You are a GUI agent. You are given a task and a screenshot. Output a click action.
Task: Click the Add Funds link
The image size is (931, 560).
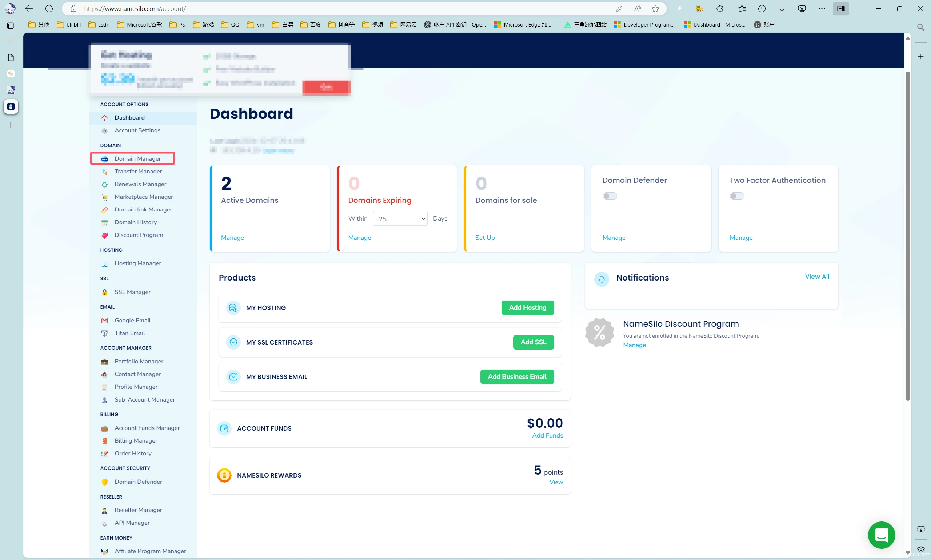point(547,435)
